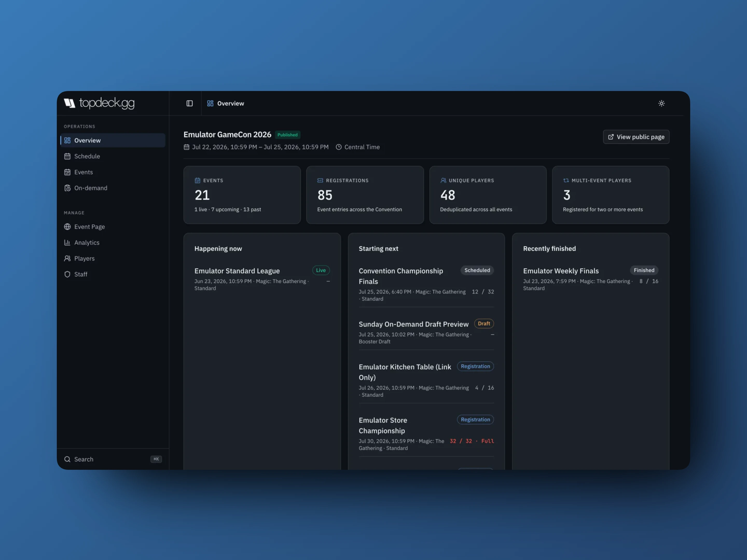
Task: Click the 32 / 32 · Full indicator
Action: (472, 441)
